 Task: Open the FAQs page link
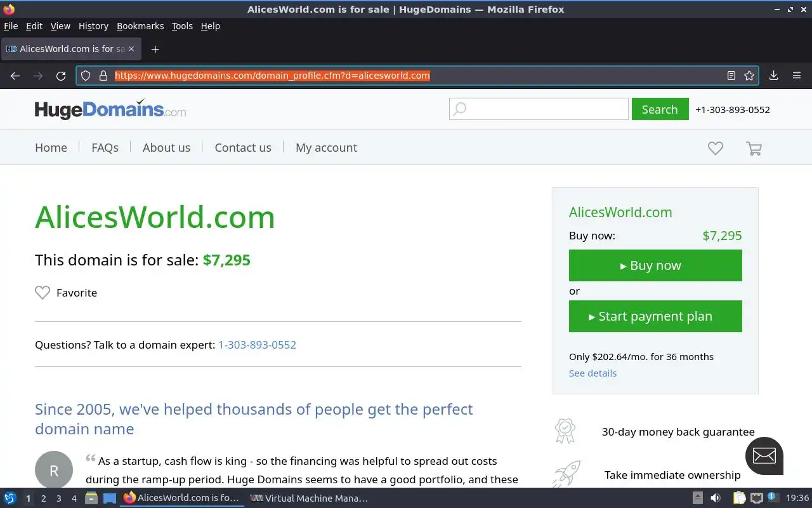105,147
